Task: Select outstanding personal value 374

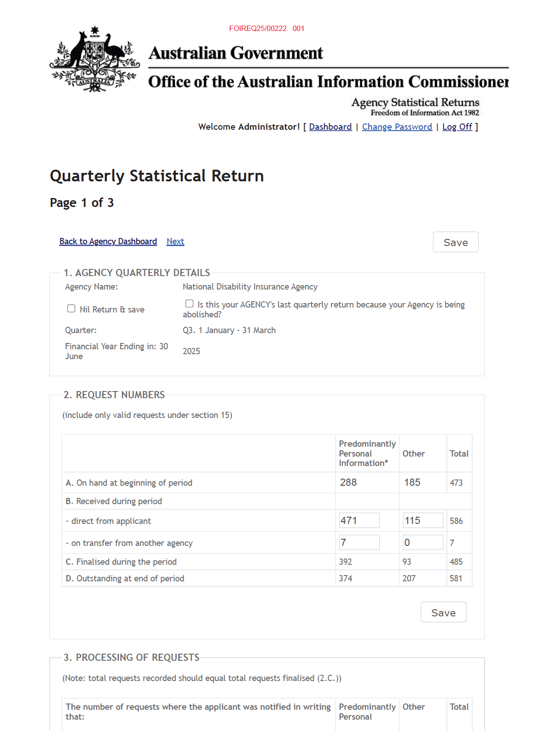Action: pos(346,578)
